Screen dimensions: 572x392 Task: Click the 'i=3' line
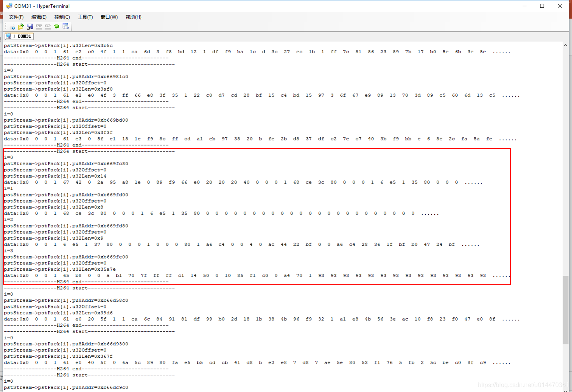pos(9,251)
